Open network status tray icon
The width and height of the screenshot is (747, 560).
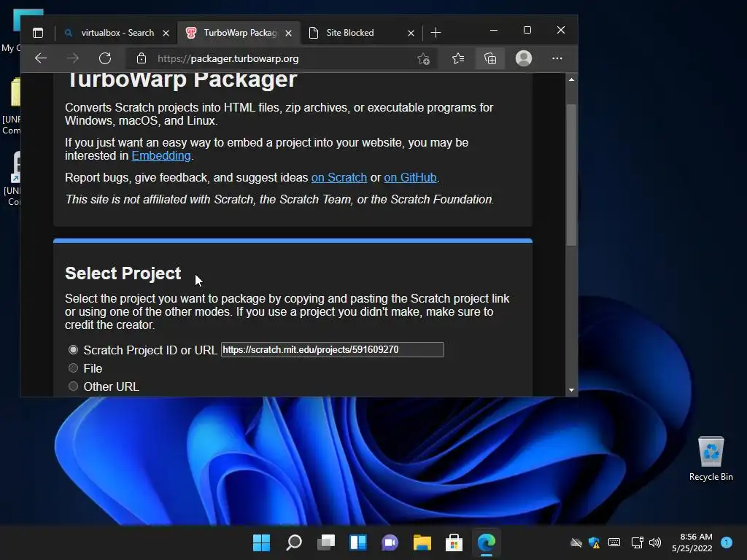pos(637,542)
